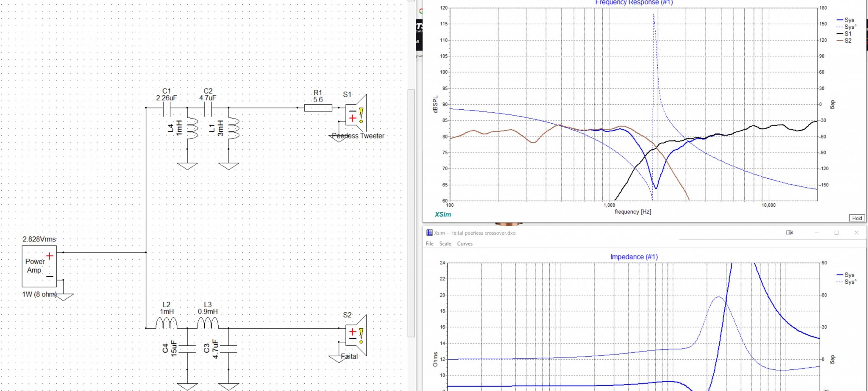Click the Peerless Tweeter label text
868x391 pixels.
pyautogui.click(x=358, y=136)
